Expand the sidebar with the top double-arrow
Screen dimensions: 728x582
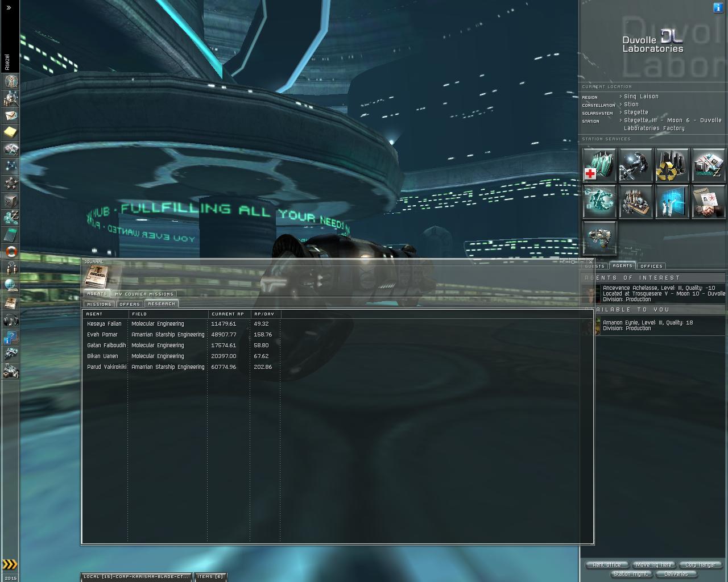click(9, 8)
